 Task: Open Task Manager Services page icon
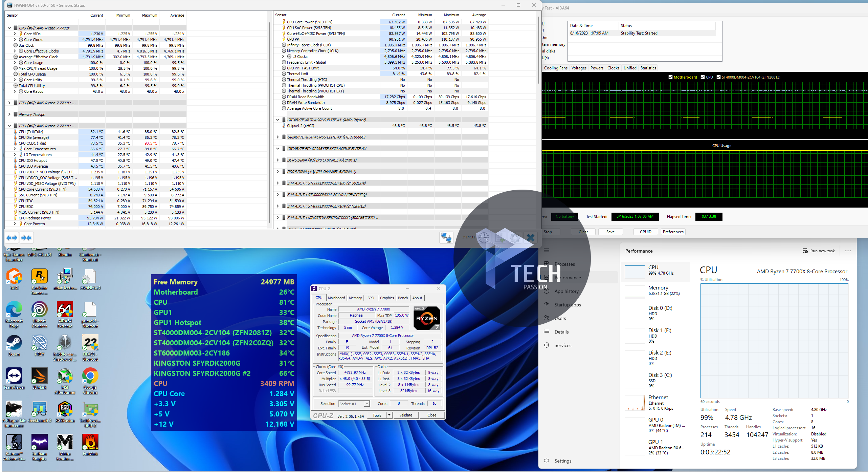coord(547,345)
